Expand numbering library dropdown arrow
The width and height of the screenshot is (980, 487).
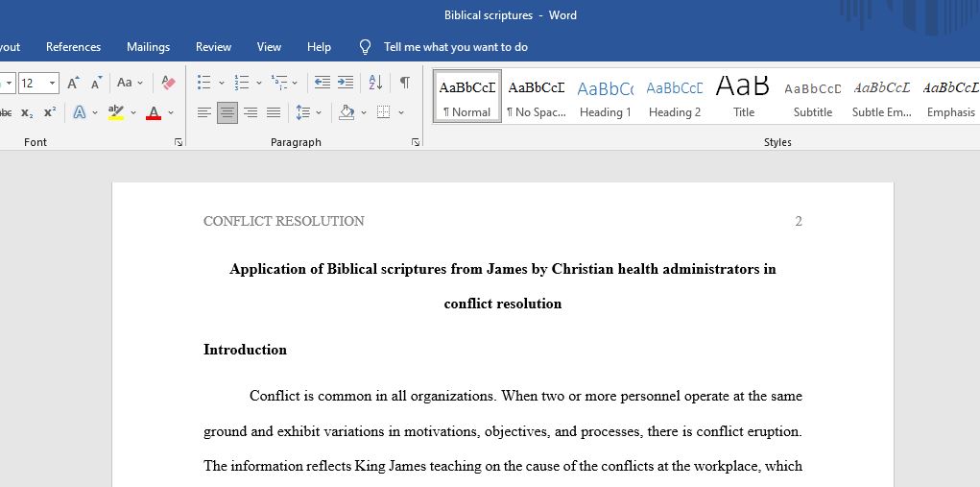tap(259, 83)
